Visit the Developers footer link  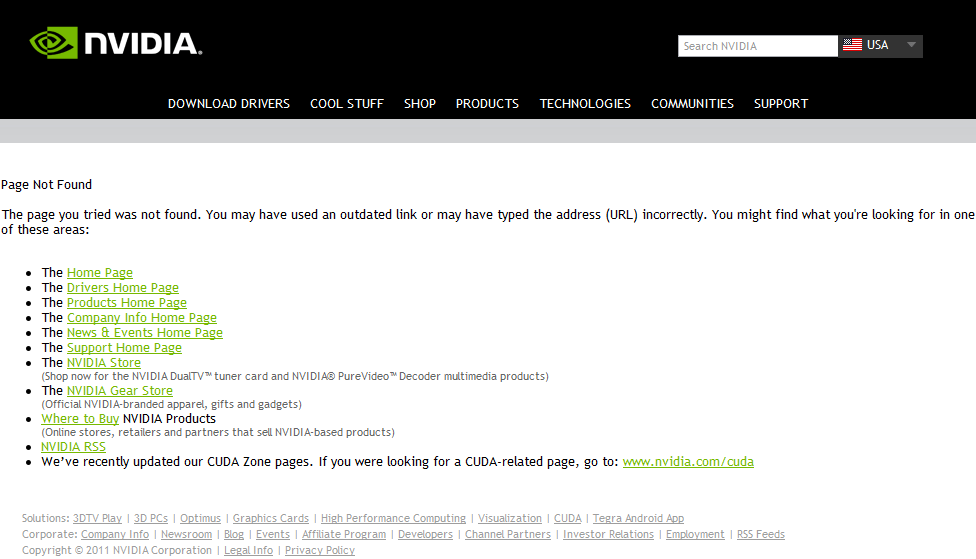425,534
